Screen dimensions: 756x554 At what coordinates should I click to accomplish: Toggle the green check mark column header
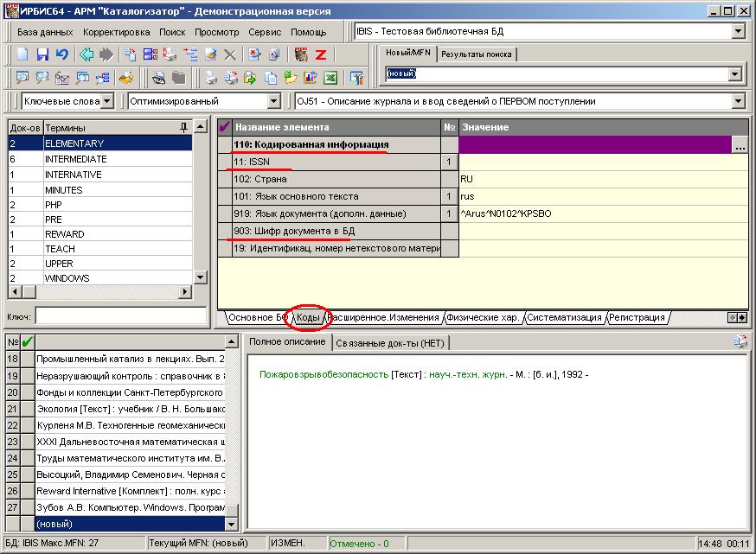[28, 341]
